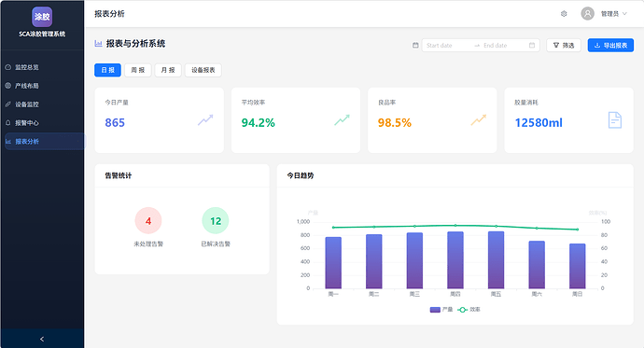
Task: Click the 94.2% efficiency value
Action: pos(258,123)
